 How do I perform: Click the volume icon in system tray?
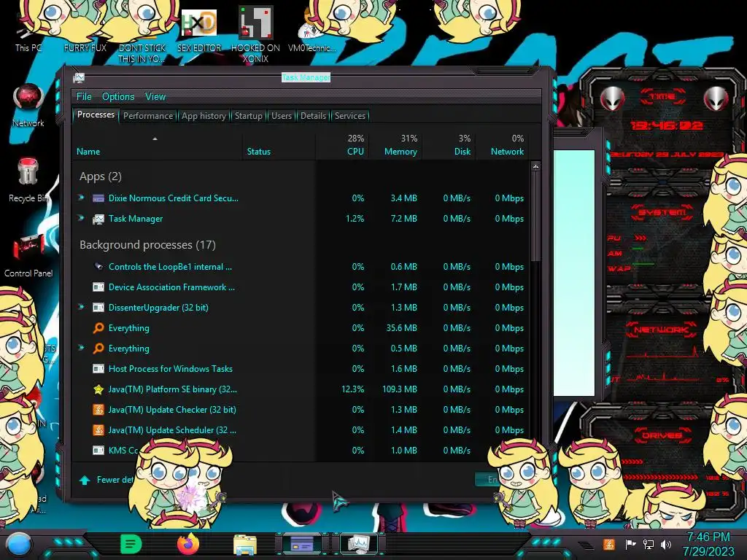click(666, 544)
